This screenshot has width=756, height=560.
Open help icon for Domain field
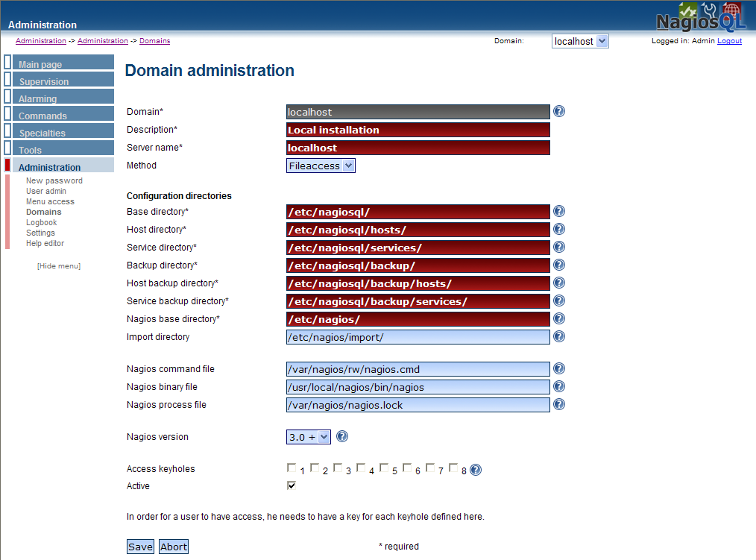(559, 111)
